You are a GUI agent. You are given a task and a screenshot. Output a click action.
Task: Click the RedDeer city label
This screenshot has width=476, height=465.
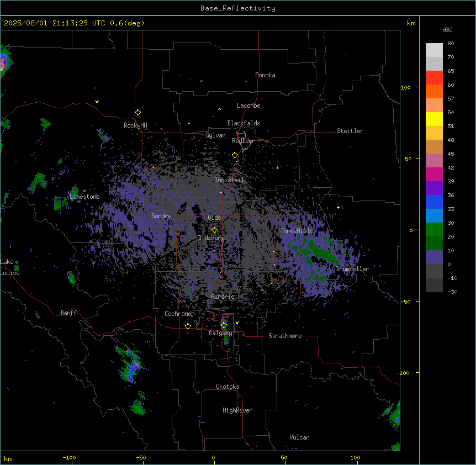click(243, 141)
